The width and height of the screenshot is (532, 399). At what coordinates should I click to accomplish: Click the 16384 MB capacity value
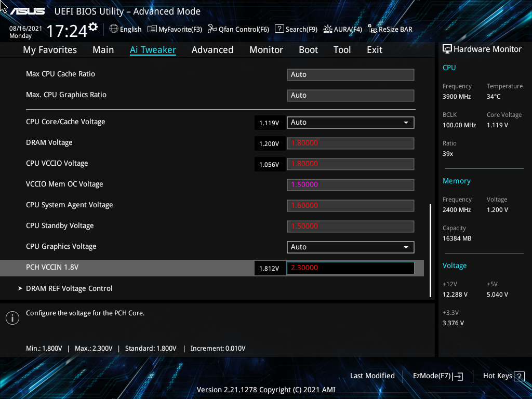tap(457, 238)
